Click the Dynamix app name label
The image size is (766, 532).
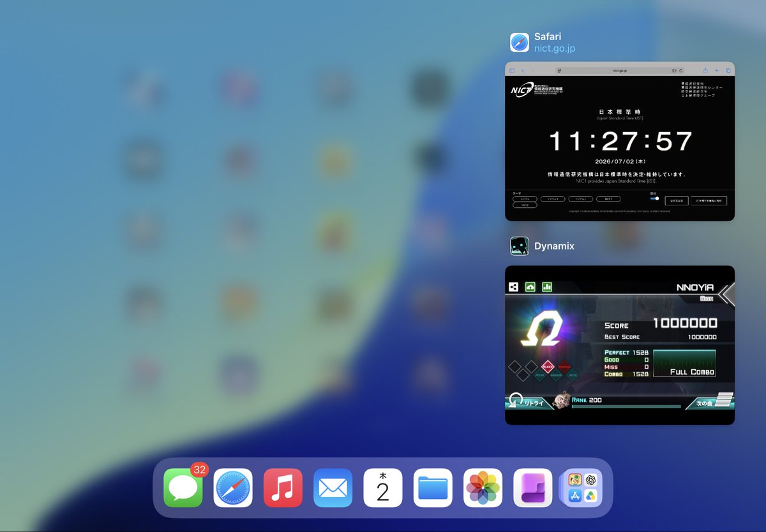pyautogui.click(x=554, y=246)
